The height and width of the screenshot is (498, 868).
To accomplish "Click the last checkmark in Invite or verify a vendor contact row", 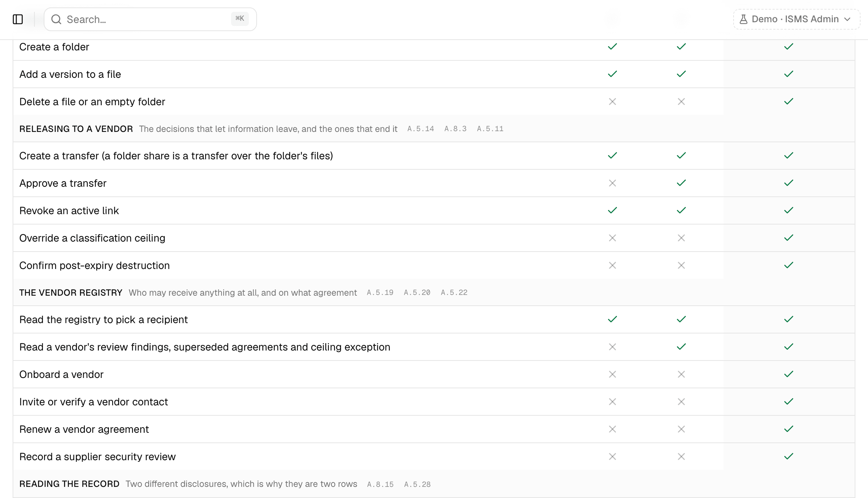I will click(789, 402).
